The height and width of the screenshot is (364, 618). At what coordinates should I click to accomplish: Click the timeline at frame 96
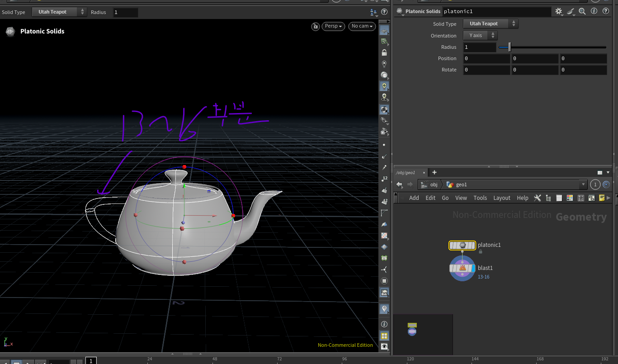pyautogui.click(x=344, y=360)
